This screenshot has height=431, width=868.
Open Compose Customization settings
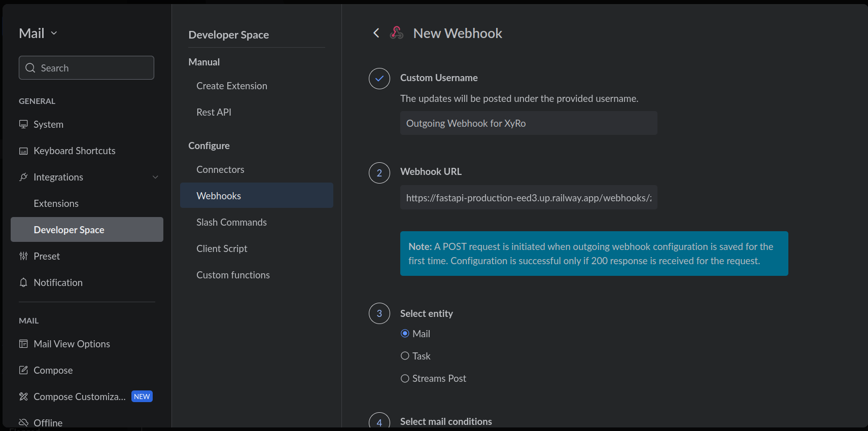(87, 397)
